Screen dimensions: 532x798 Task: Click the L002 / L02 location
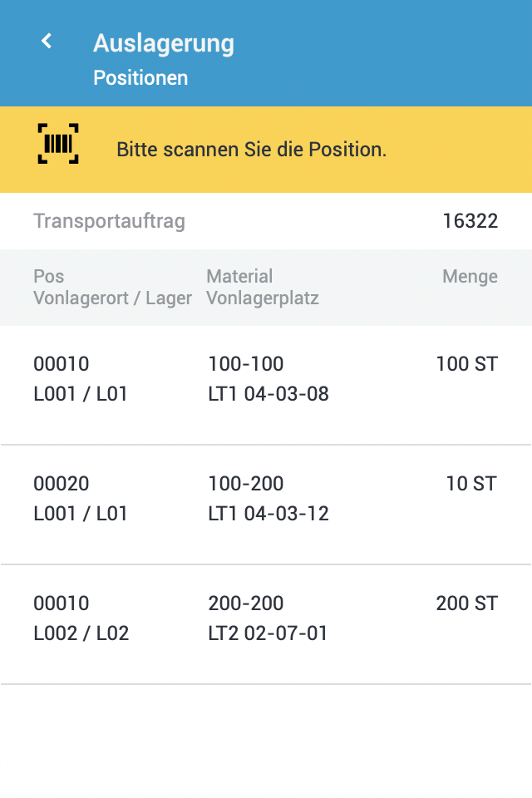81,633
